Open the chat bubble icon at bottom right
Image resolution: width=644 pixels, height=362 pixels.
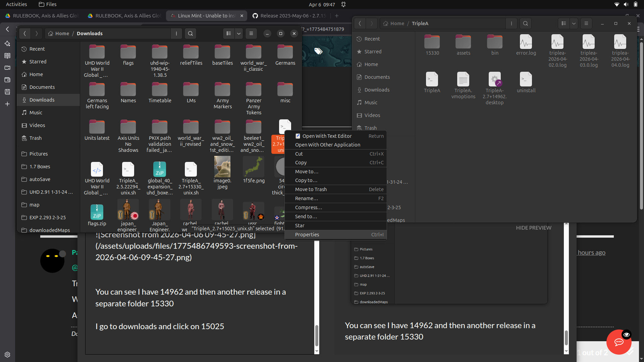coord(619,342)
